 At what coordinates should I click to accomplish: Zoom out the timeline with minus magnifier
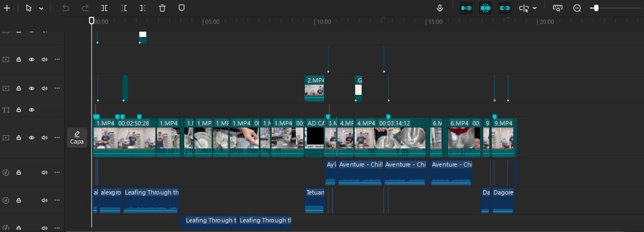click(x=577, y=8)
